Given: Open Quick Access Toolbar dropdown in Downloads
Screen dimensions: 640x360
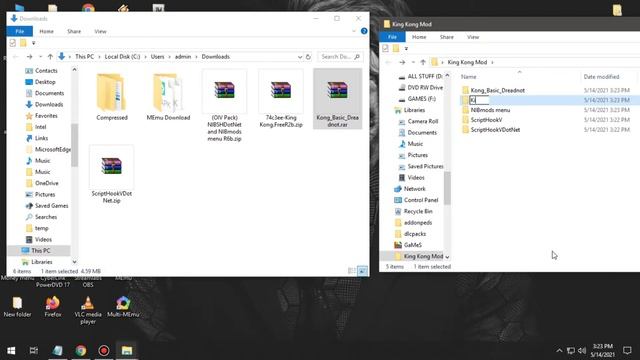Looking at the screenshot, I should pyautogui.click(x=33, y=43).
